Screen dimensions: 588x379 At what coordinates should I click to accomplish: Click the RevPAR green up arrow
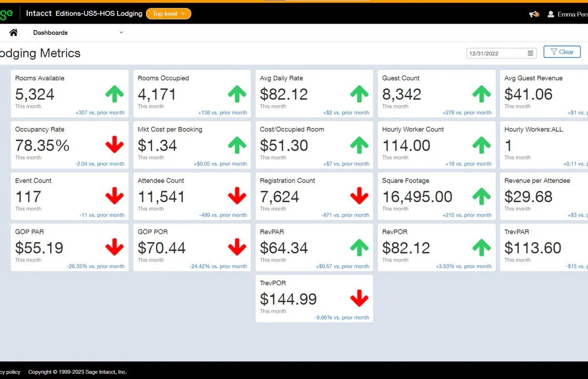click(x=359, y=247)
